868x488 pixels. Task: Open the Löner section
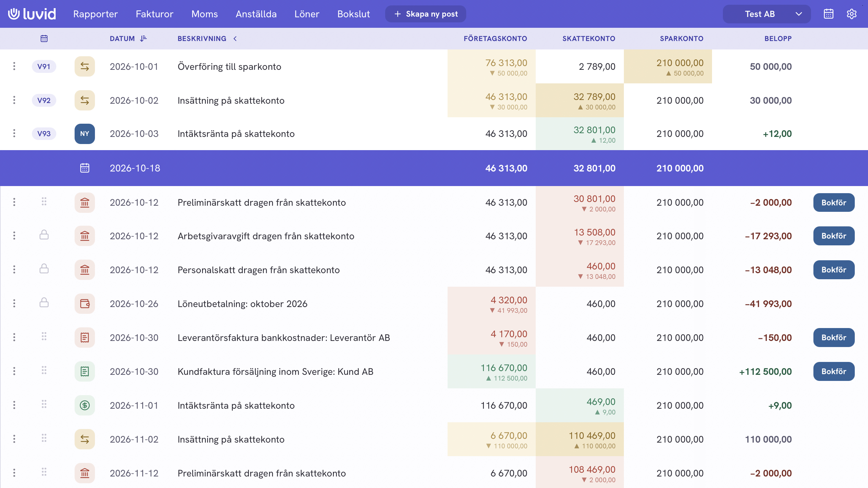[307, 14]
